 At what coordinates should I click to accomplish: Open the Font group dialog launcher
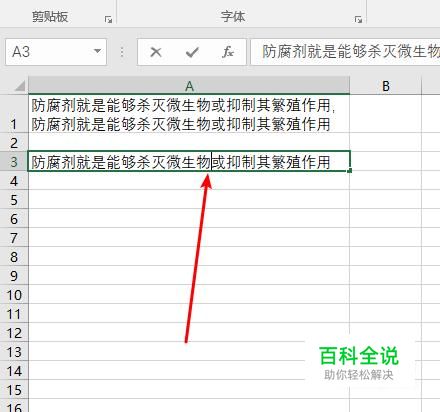coord(358,20)
